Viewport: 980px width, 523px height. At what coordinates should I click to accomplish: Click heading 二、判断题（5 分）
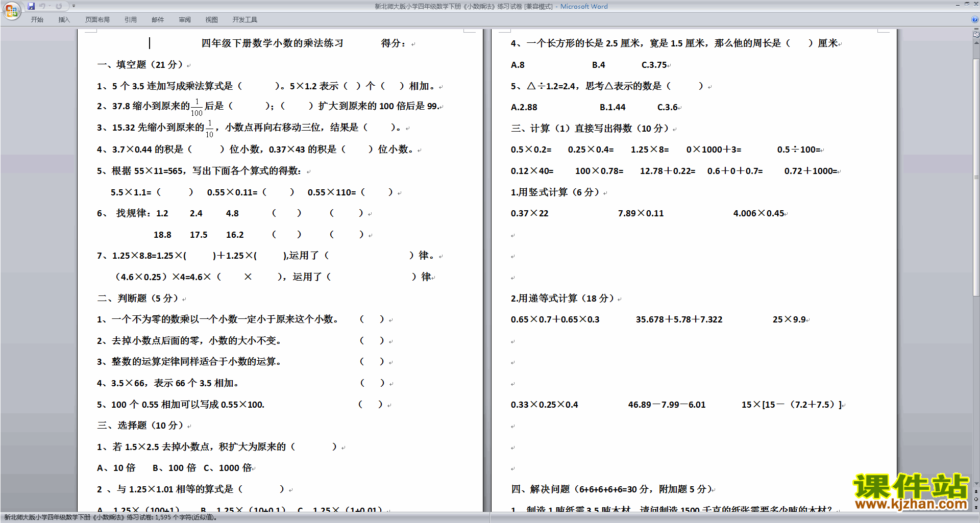coord(139,298)
